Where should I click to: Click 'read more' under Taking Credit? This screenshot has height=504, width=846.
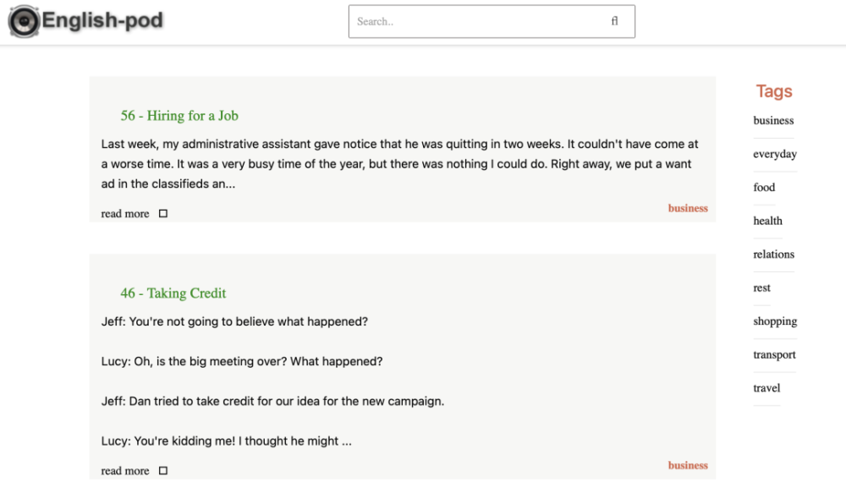click(x=125, y=470)
